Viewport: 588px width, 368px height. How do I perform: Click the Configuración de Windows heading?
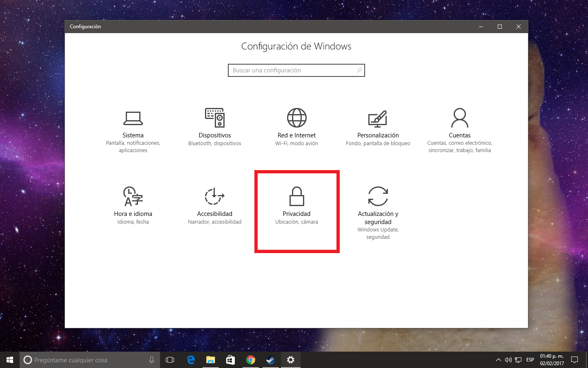[296, 46]
